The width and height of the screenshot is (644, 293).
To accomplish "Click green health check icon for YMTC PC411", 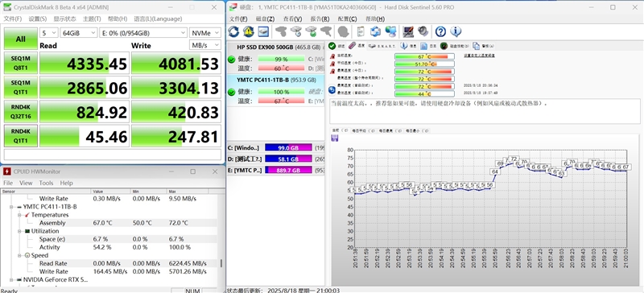I will point(232,92).
